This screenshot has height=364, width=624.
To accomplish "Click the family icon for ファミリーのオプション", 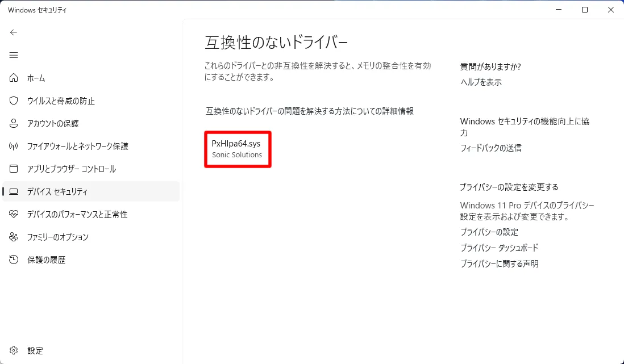I will 14,237.
